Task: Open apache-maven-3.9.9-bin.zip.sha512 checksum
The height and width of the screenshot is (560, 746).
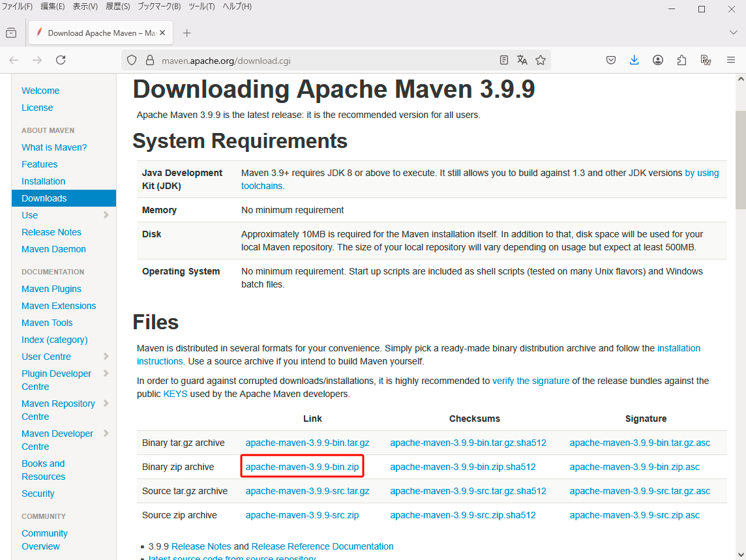Action: [x=463, y=467]
